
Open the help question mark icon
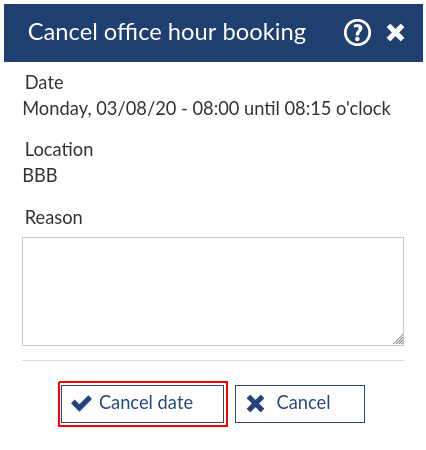pos(357,32)
